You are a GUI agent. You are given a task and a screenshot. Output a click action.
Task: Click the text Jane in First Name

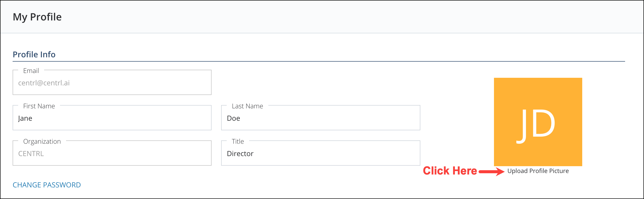[x=25, y=118]
